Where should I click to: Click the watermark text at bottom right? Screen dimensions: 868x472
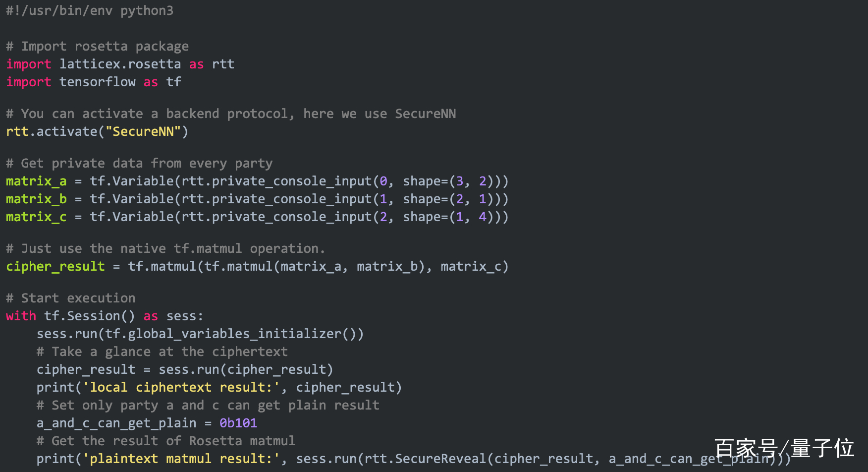784,448
